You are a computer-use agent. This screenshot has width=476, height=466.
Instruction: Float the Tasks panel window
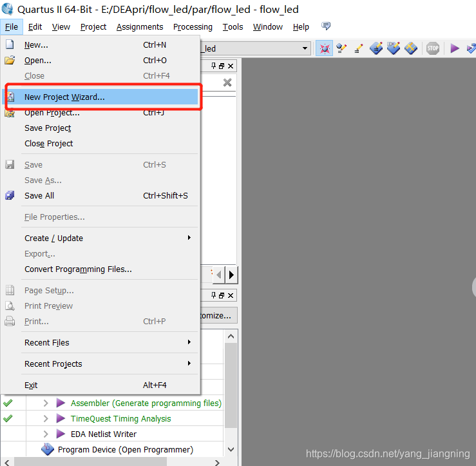[x=222, y=295]
